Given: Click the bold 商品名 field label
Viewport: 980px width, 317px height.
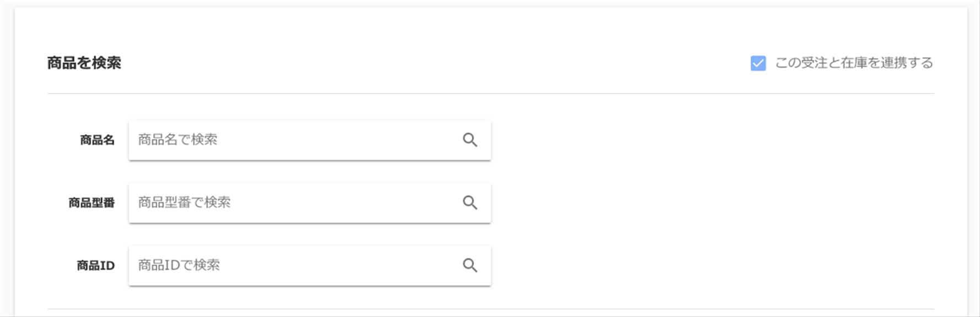Looking at the screenshot, I should [97, 140].
